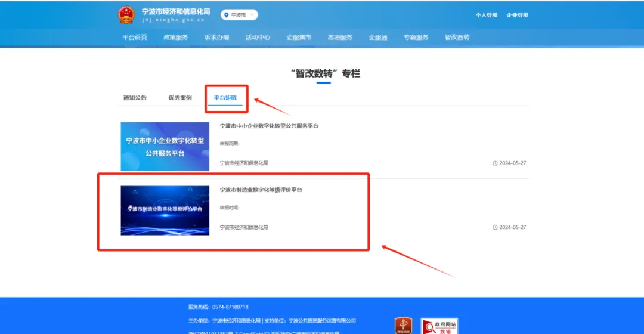The height and width of the screenshot is (334, 644).
Task: Switch to the 优秀案例 tab
Action: click(x=180, y=98)
